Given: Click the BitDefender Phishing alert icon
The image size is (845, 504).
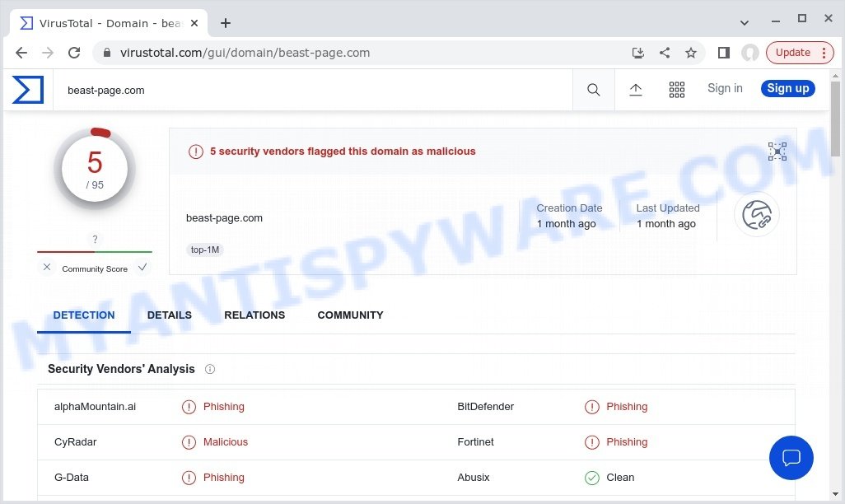Looking at the screenshot, I should pyautogui.click(x=591, y=407).
